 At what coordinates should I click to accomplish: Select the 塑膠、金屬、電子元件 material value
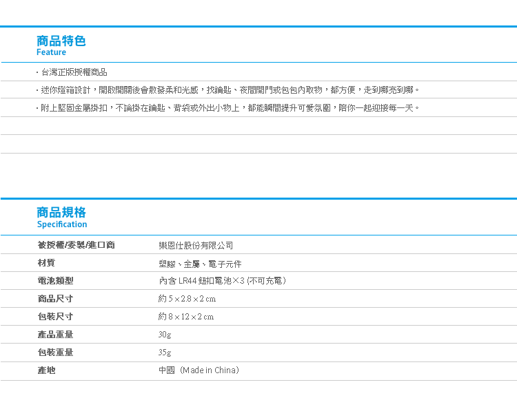coord(200,264)
